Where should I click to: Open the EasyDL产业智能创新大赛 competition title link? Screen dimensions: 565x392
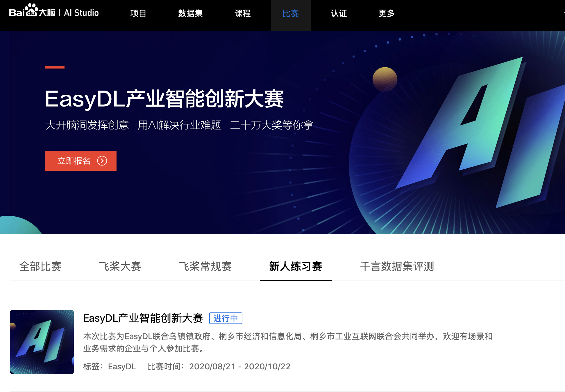coord(143,318)
